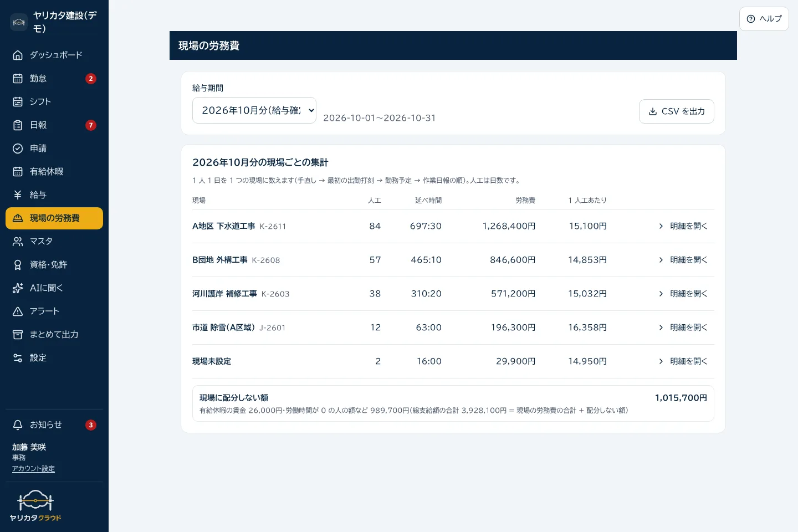
Task: Click the アラート warning triangle icon
Action: 18,311
